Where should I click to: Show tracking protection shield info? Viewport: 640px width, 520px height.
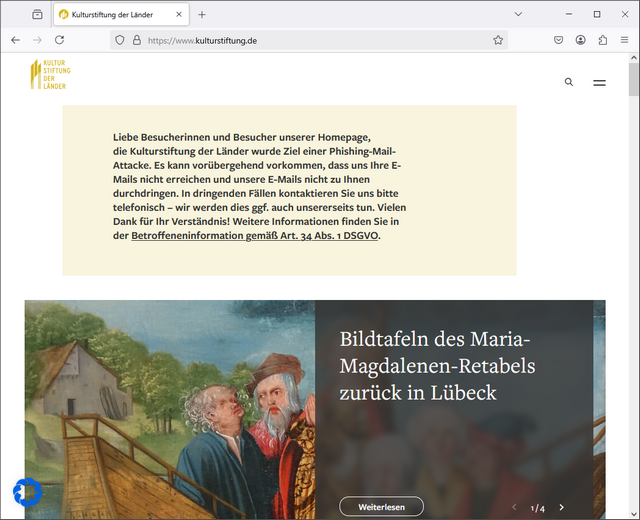click(120, 40)
